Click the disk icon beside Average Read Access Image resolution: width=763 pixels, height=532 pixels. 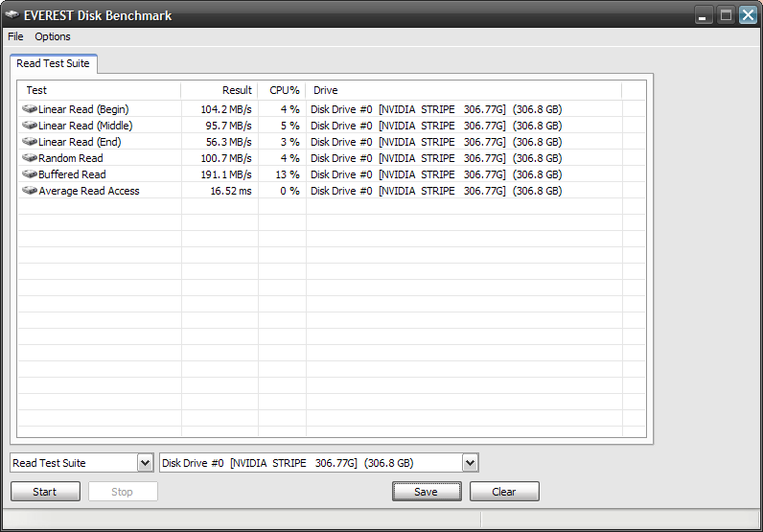point(29,191)
